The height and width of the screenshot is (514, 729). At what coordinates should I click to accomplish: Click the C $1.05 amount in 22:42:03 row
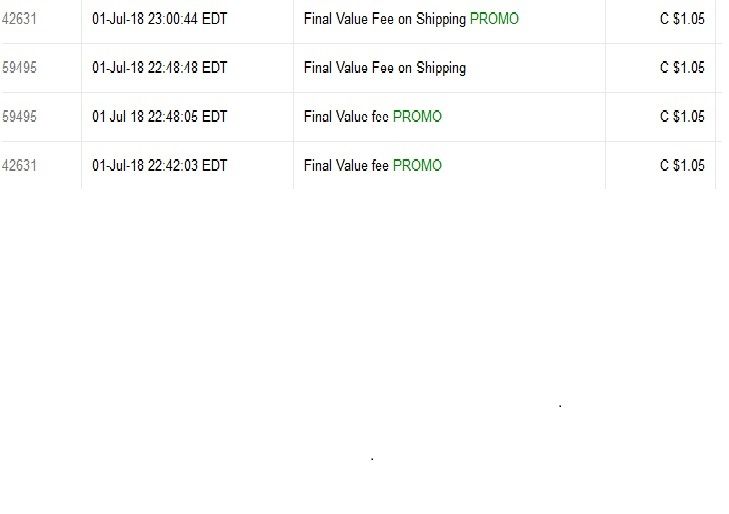682,166
